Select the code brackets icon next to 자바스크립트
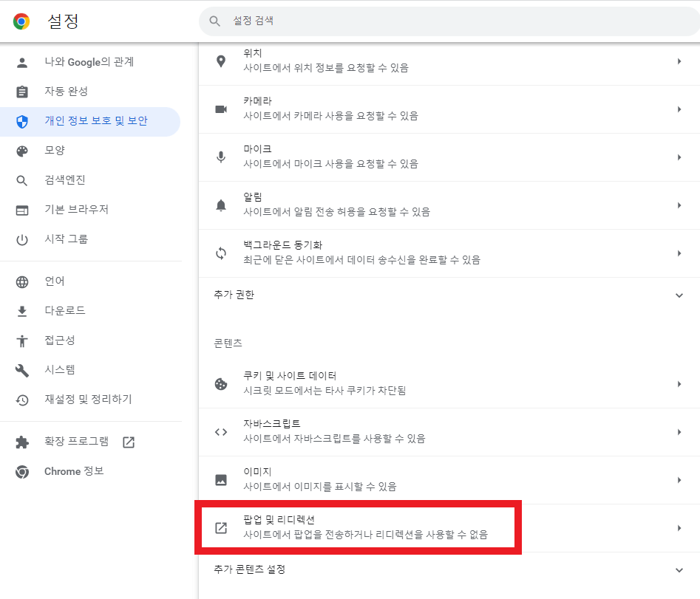The width and height of the screenshot is (700, 599). coord(220,431)
